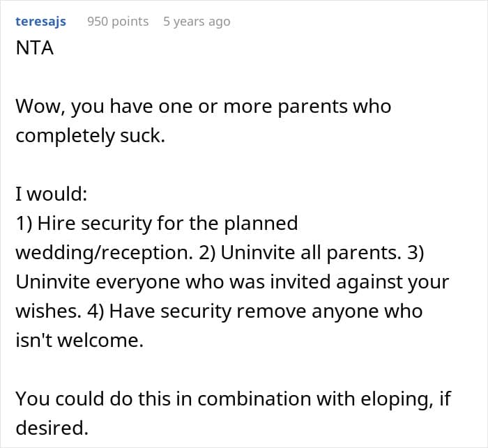The height and width of the screenshot is (448, 488).
Task: Click the words "isn't welcome."
Action: (77, 340)
